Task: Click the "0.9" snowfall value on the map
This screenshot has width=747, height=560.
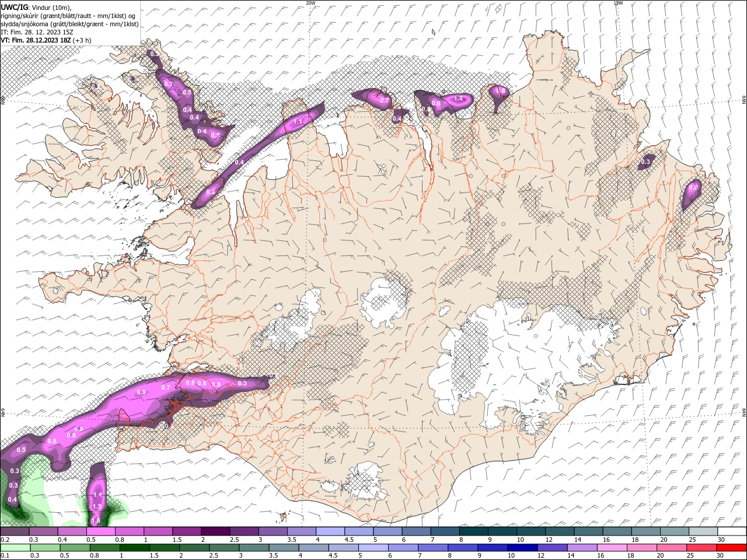Action: point(141,393)
